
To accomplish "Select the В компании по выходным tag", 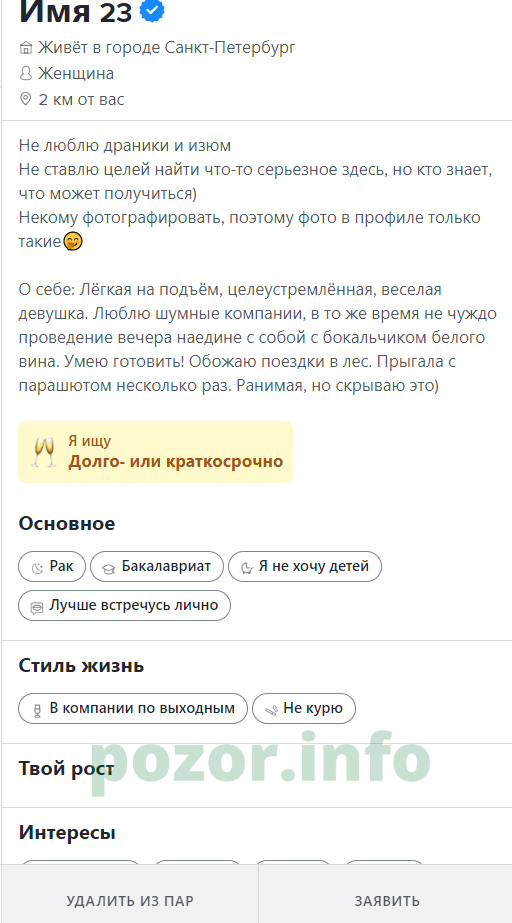I will 133,708.
